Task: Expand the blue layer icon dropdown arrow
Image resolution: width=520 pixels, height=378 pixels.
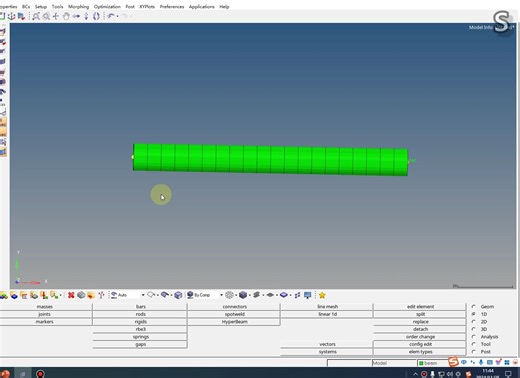Action: click(290, 295)
